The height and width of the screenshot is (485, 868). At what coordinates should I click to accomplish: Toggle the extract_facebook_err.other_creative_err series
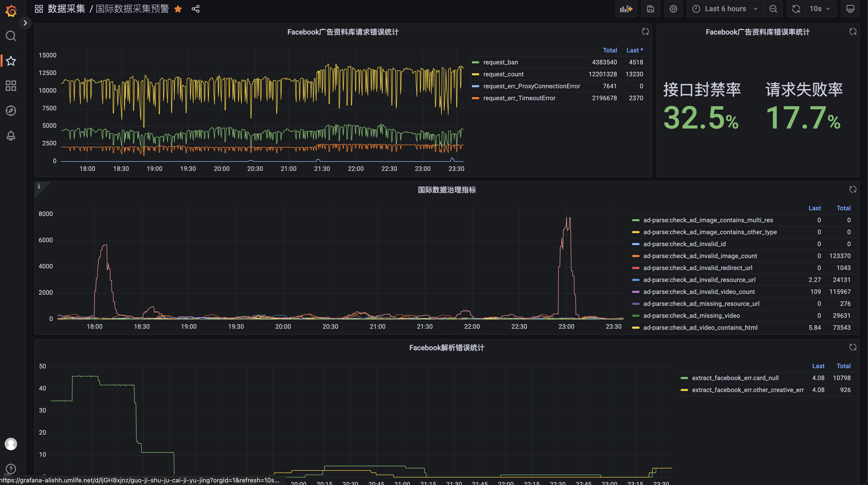748,390
